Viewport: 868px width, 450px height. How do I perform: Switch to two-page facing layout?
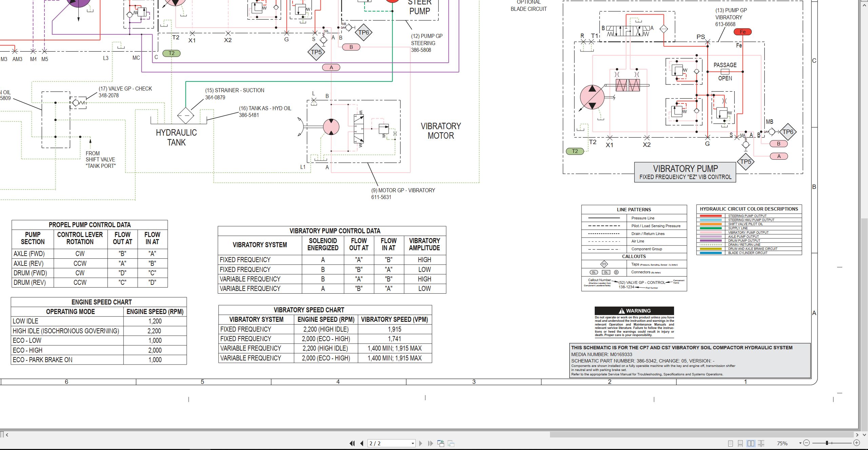(x=751, y=443)
